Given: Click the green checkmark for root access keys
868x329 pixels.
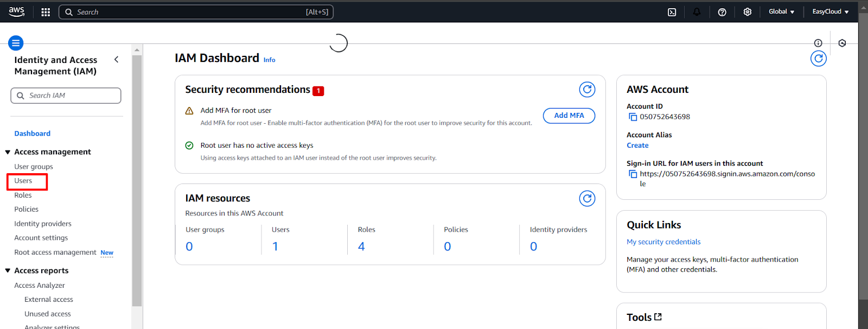Looking at the screenshot, I should [x=189, y=145].
